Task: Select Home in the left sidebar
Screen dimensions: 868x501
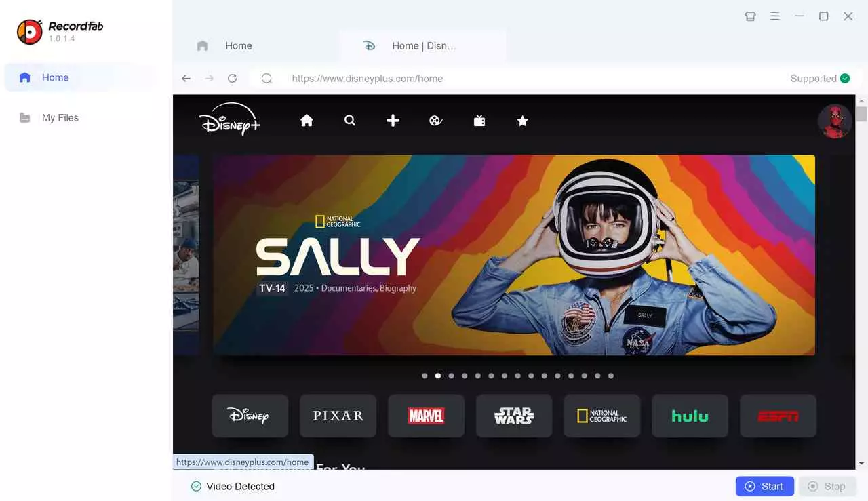Action: [81, 77]
